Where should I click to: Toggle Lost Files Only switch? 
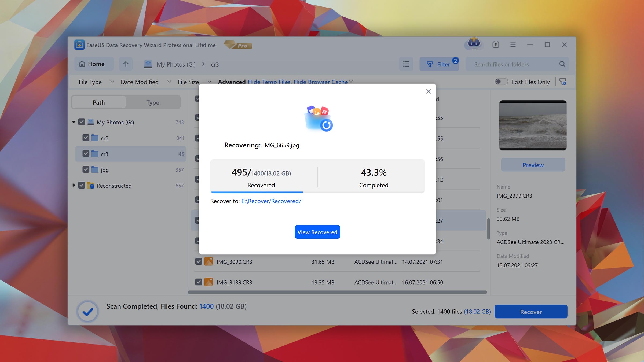coord(502,82)
